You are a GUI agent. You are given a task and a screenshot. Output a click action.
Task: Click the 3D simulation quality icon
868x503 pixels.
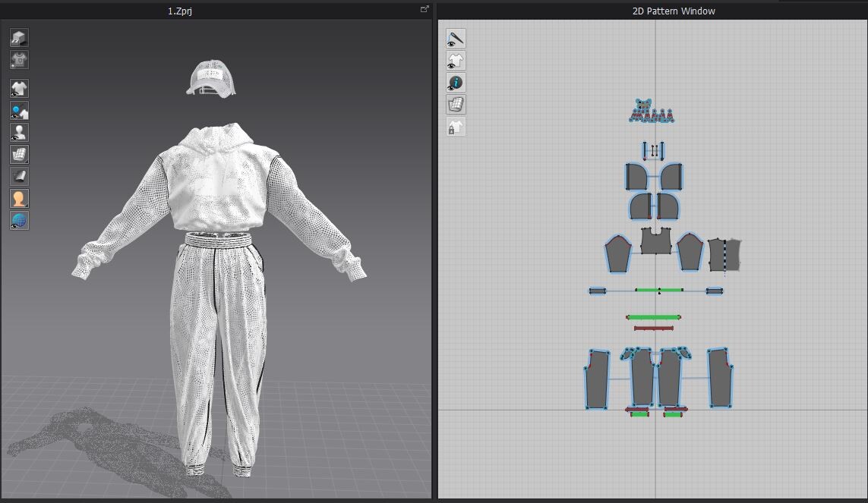19,37
